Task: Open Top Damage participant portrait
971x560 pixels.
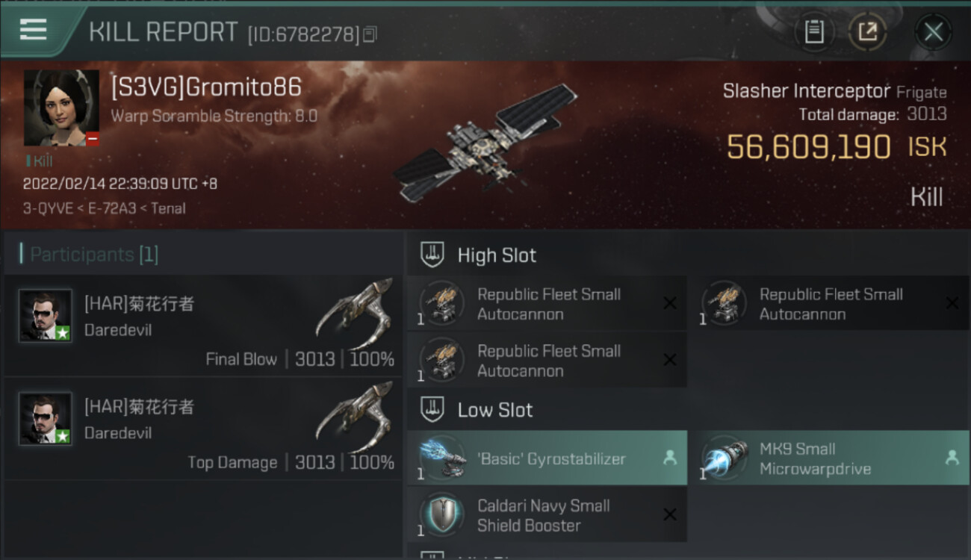Action: (x=46, y=419)
